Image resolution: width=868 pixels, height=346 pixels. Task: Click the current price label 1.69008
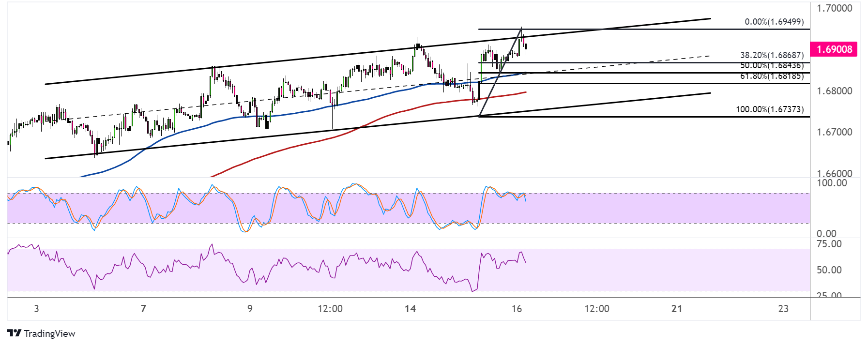(834, 49)
